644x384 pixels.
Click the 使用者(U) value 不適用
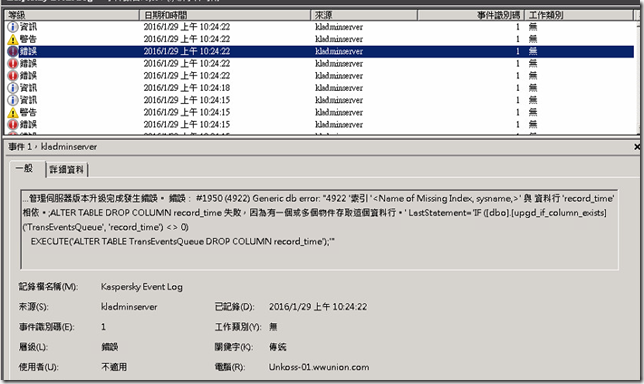tap(114, 367)
